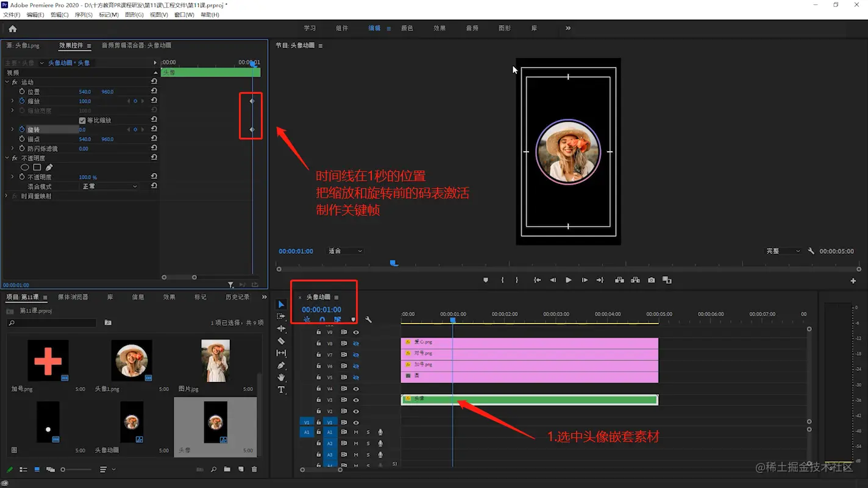Click the Lift button in program monitor
Image resolution: width=868 pixels, height=488 pixels.
coord(619,280)
